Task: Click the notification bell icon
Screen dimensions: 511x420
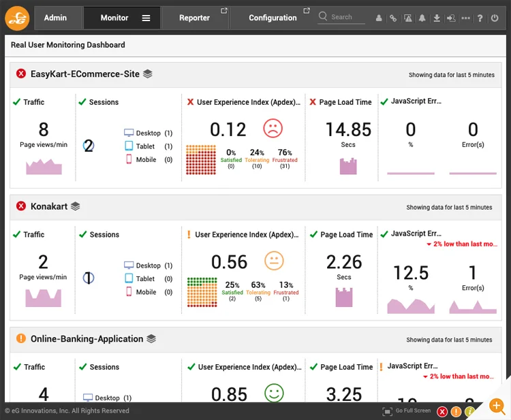Action: click(422, 18)
